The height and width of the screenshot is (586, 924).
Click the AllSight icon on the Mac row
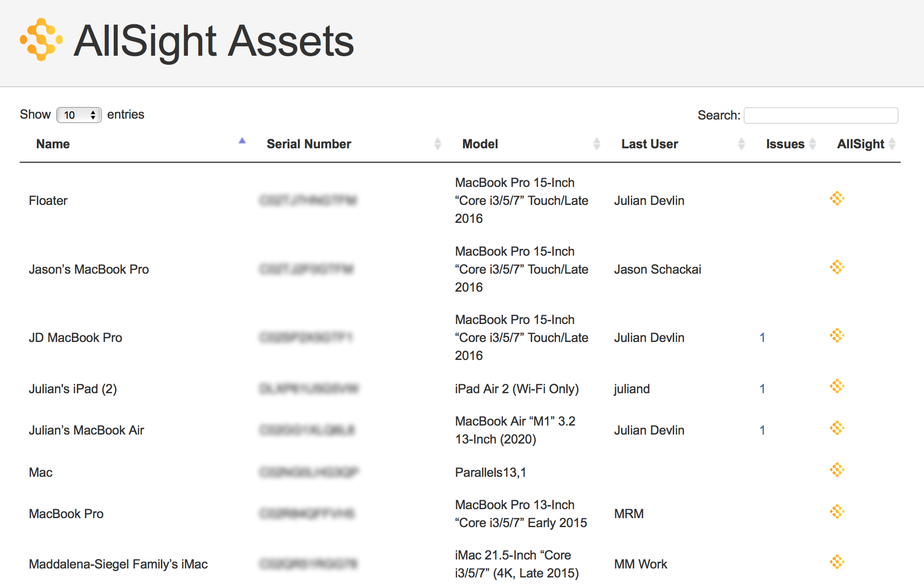[x=837, y=470]
